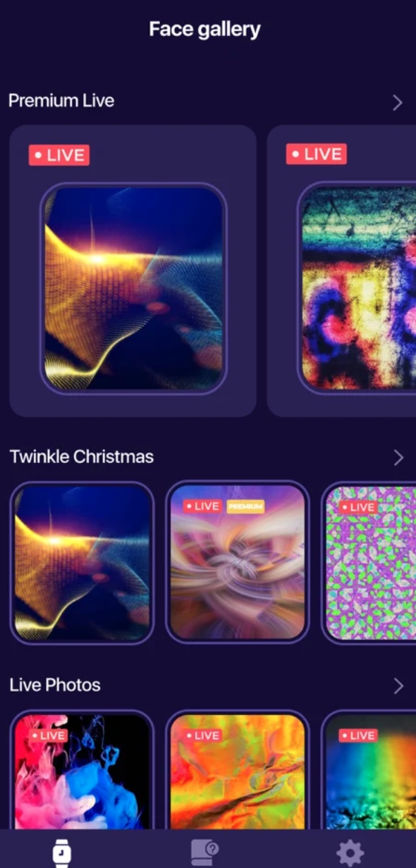This screenshot has height=868, width=416.
Task: Tap LIVE badge on first Premium Live card
Action: coord(59,155)
